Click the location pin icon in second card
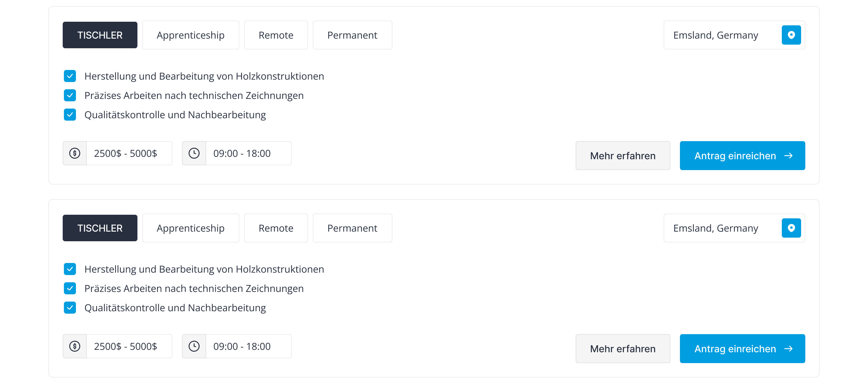Viewport: 868px width, 383px height. coord(791,228)
